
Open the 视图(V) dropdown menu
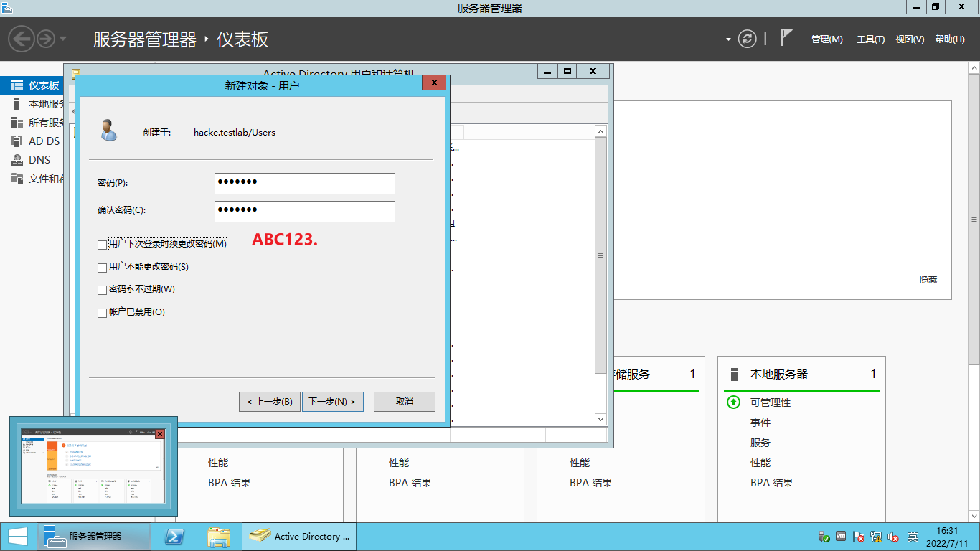(x=909, y=39)
